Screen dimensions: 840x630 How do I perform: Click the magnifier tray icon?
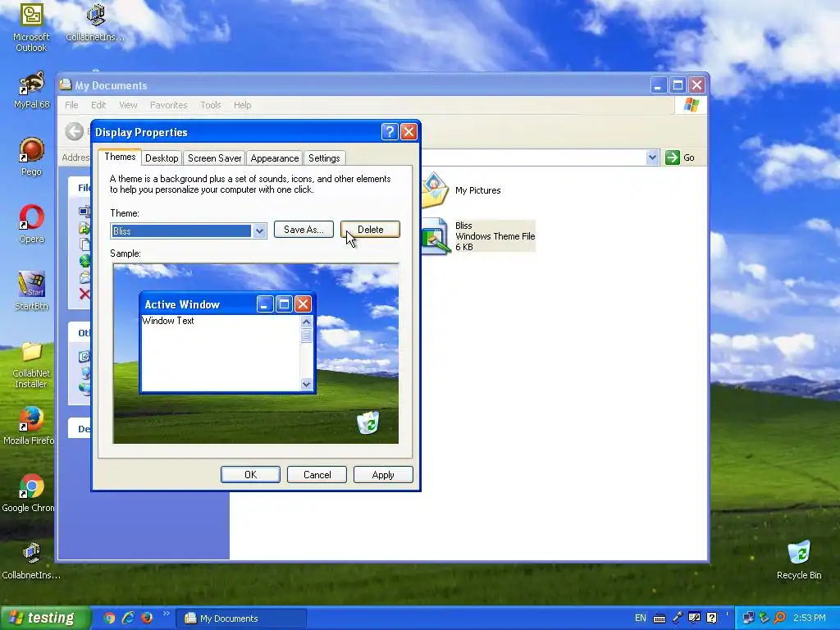click(x=779, y=619)
